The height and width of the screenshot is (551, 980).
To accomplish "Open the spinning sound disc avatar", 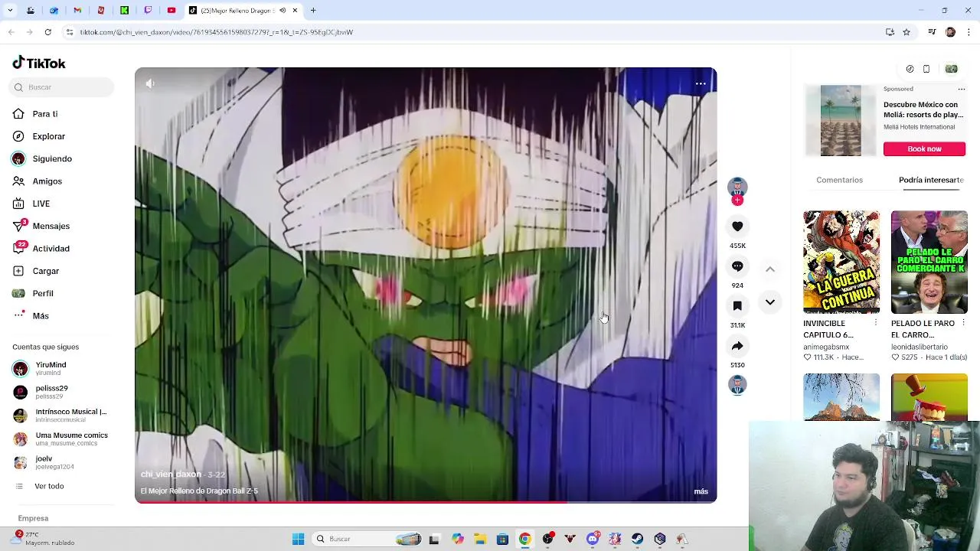I will [737, 384].
